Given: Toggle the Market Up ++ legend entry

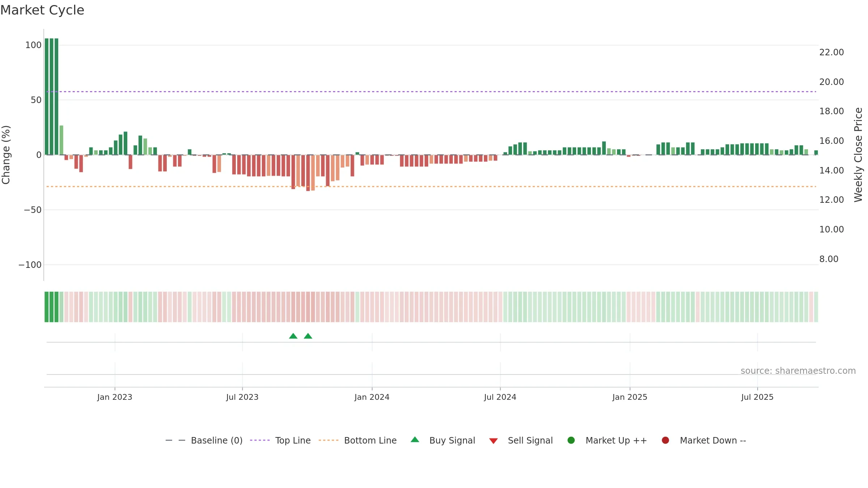Looking at the screenshot, I should (x=607, y=440).
